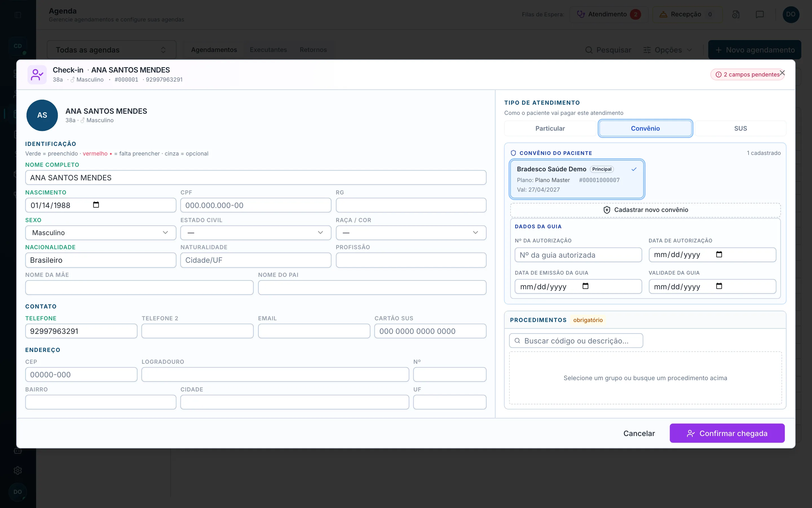812x508 pixels.
Task: Select Convênio payment type
Action: tap(645, 128)
